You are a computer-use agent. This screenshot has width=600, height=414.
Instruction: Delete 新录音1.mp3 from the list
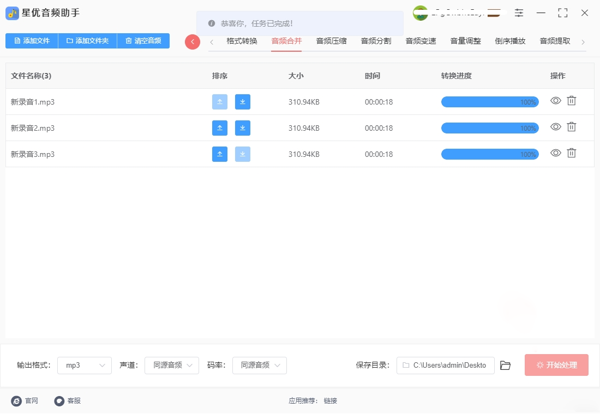pyautogui.click(x=572, y=101)
